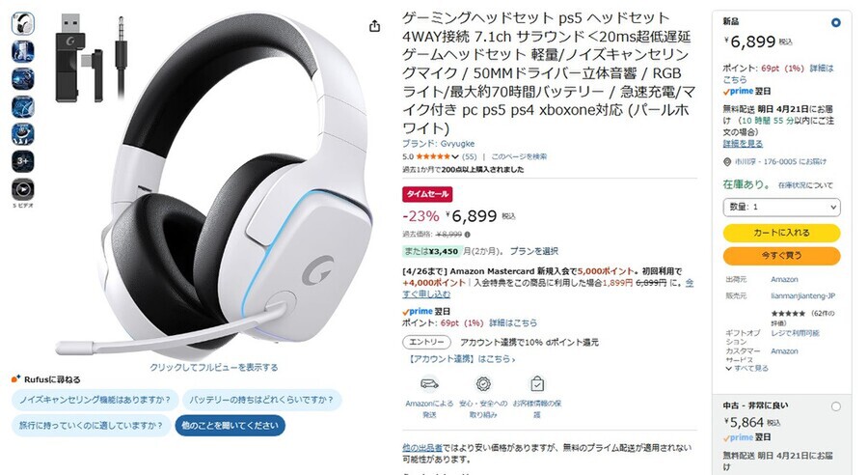Expand すべて見る seller details
This screenshot has width=868, height=475.
click(x=746, y=368)
